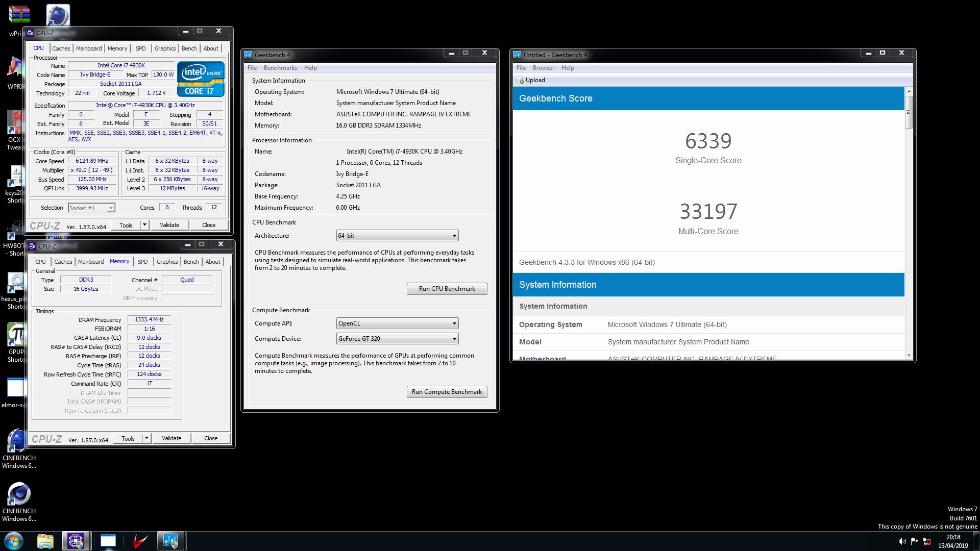
Task: Open the CINEBENCH Windows 64 desktop shortcut at bottom
Action: point(19,502)
